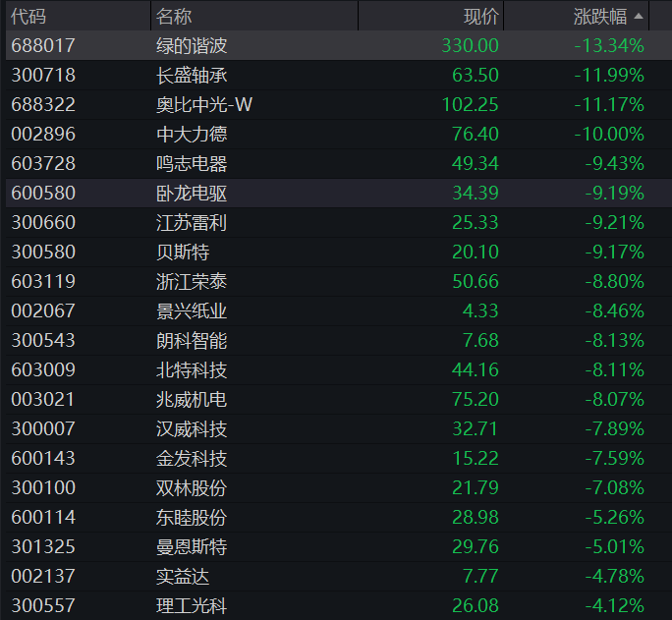Select stock code 600580

tap(43, 194)
